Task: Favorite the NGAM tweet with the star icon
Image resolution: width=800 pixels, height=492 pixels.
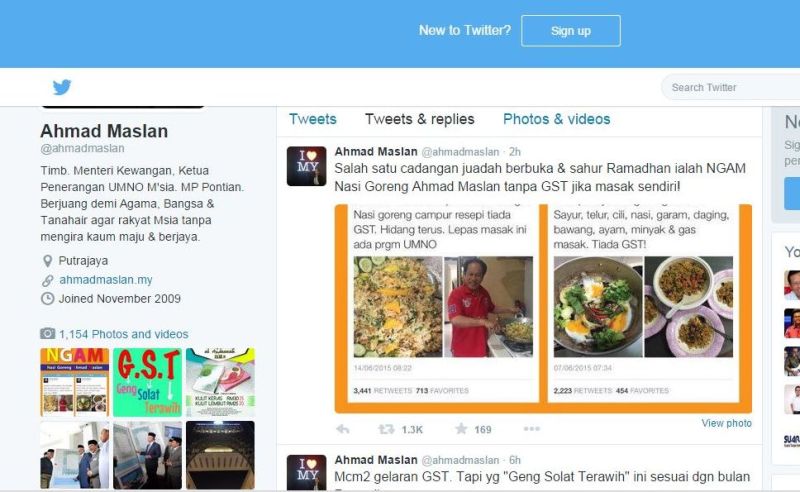Action: coord(461,429)
